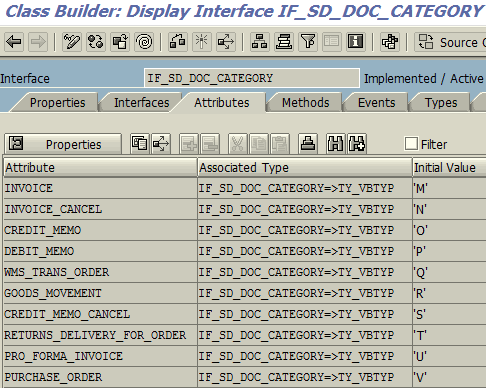Click the Associated Type cell of the PURCHASE_ORDER row
The height and width of the screenshot is (388, 486).
(305, 377)
